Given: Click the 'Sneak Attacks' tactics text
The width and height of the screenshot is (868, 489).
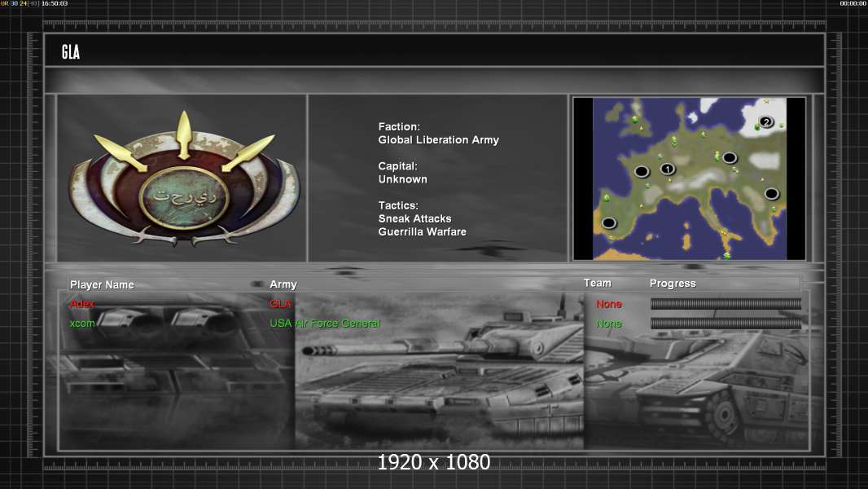Looking at the screenshot, I should click(414, 218).
